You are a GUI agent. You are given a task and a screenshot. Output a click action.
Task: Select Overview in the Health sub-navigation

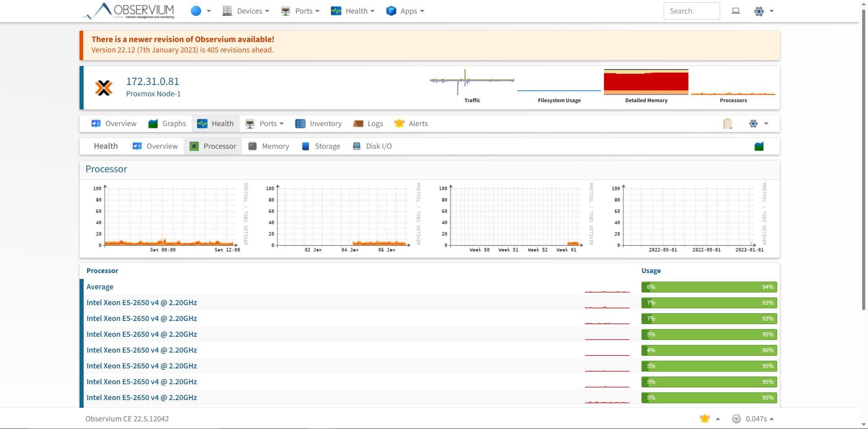click(155, 146)
